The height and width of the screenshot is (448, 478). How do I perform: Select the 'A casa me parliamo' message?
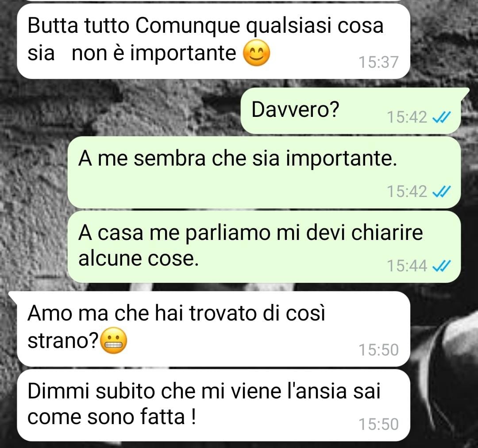tap(264, 247)
